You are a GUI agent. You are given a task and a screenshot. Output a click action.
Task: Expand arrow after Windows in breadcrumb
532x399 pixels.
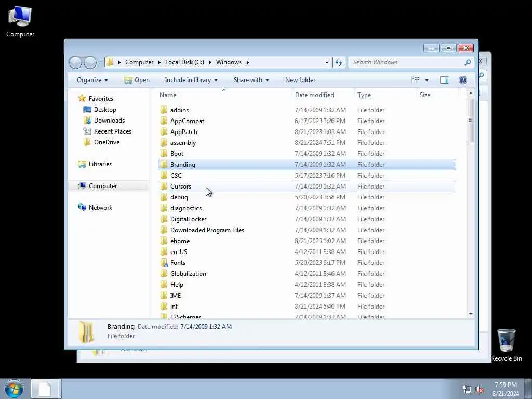tap(248, 62)
